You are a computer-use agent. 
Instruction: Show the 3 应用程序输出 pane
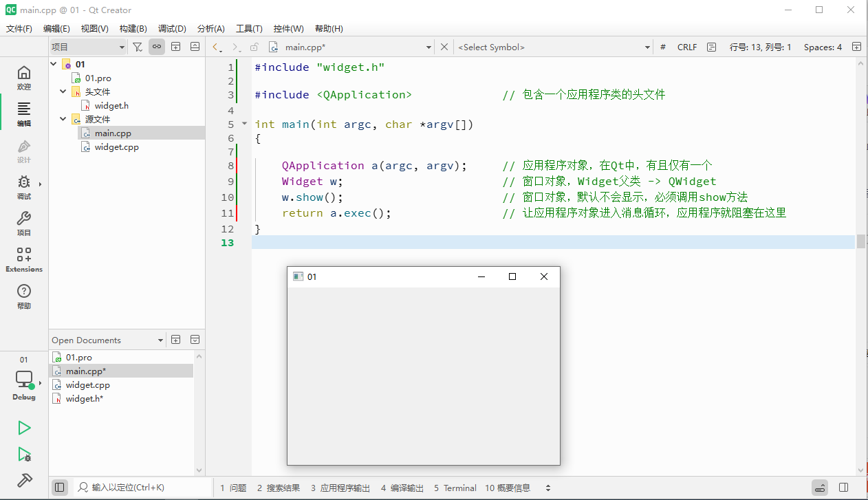340,488
